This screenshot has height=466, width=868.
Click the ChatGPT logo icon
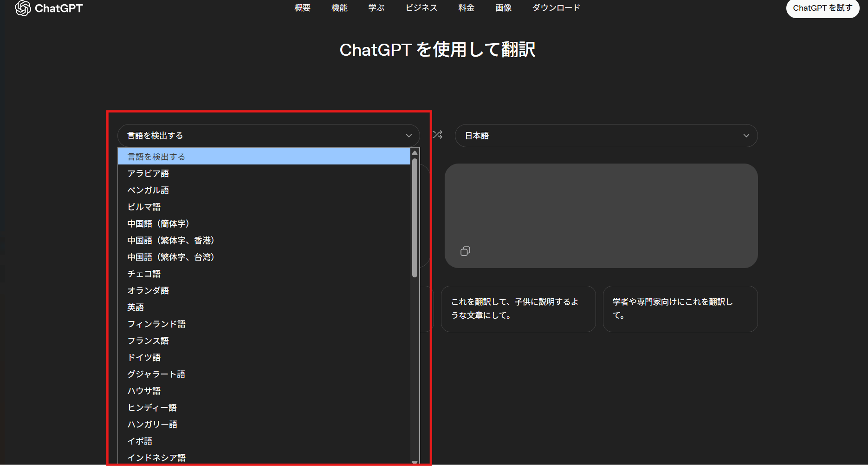[23, 8]
